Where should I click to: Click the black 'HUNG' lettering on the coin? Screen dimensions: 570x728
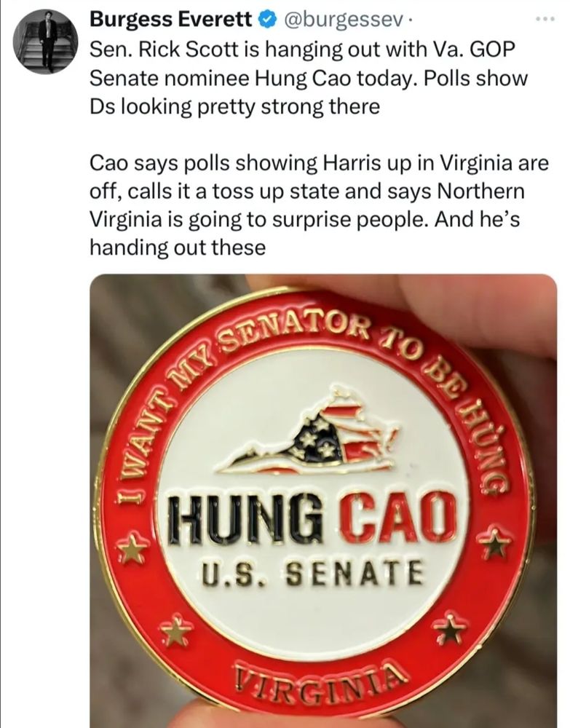click(246, 520)
